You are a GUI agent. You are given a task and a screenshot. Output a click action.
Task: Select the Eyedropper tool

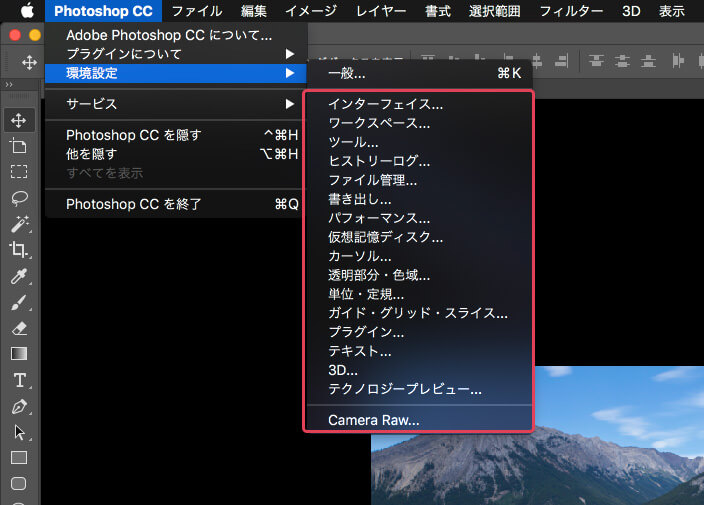(18, 276)
